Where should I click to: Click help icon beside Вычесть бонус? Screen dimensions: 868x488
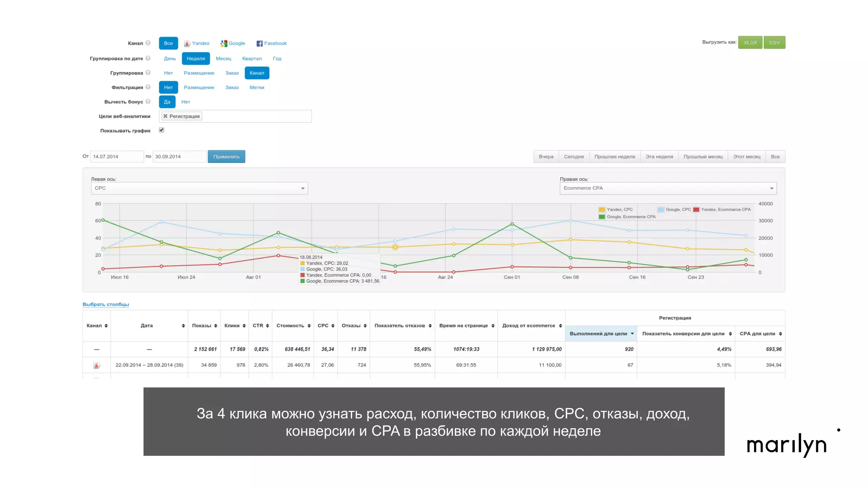pyautogui.click(x=148, y=101)
